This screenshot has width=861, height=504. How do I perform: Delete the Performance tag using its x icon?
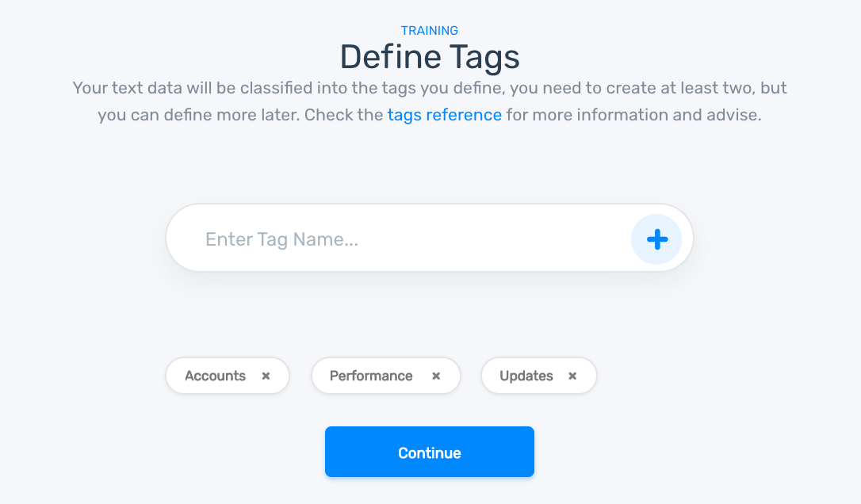click(x=435, y=376)
